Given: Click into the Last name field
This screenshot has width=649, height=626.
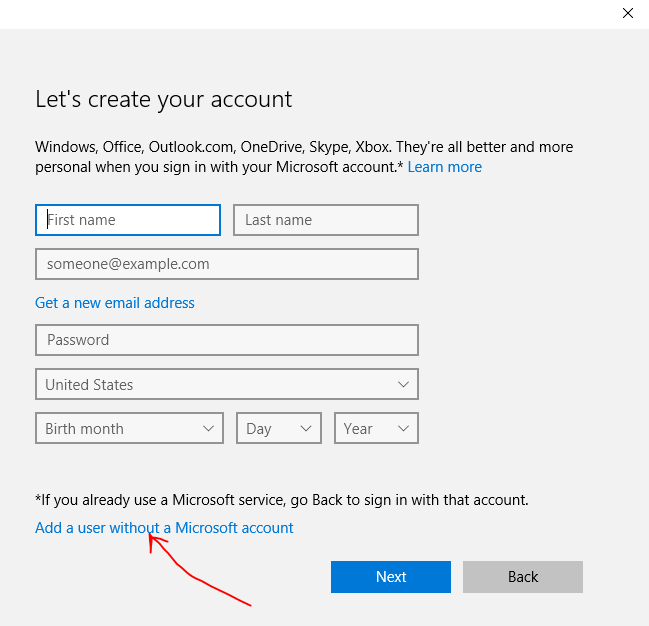Looking at the screenshot, I should [x=326, y=220].
